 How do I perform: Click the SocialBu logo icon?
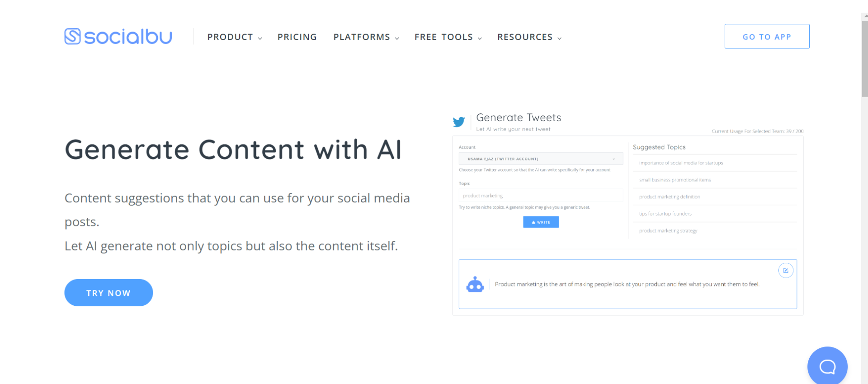click(x=72, y=37)
